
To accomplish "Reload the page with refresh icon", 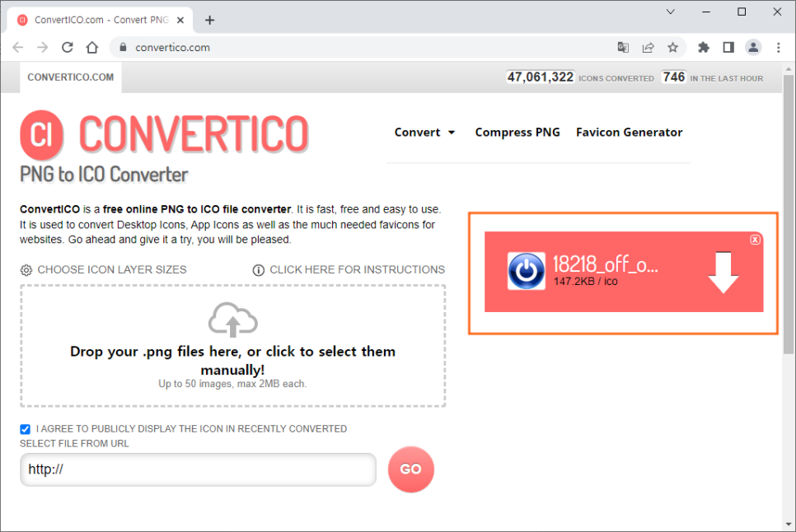I will [x=67, y=48].
